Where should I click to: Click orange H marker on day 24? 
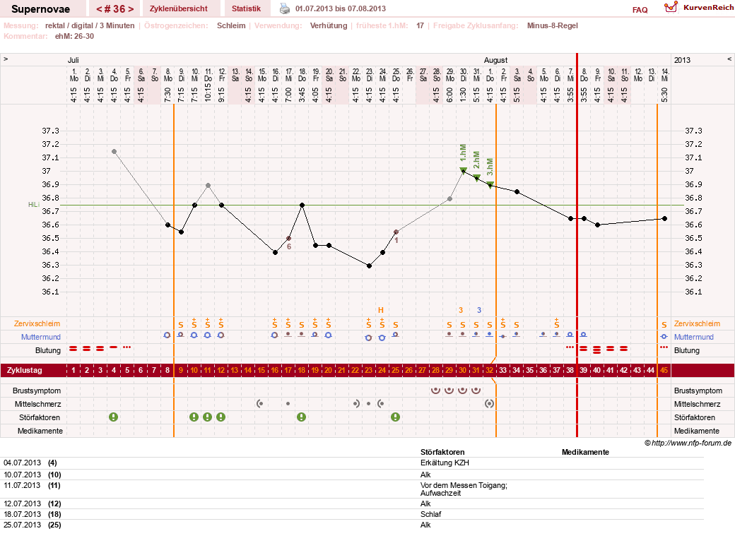tap(381, 310)
